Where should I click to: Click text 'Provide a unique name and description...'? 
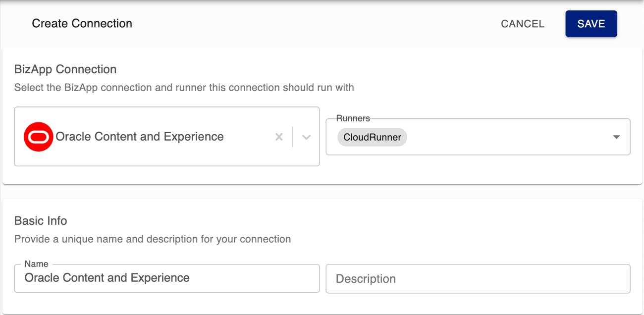click(x=153, y=239)
